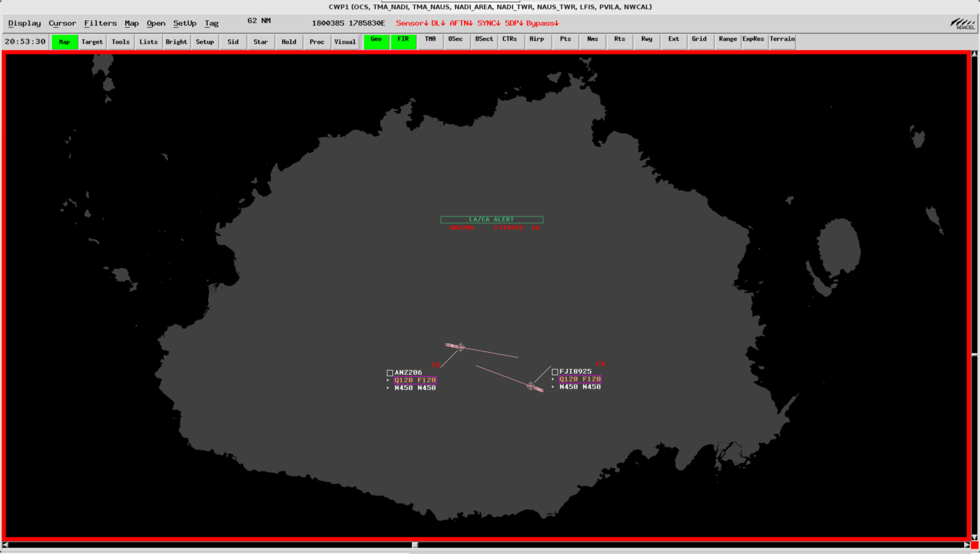Click the red CA indicator near FJI8925
980x554 pixels.
coord(601,364)
